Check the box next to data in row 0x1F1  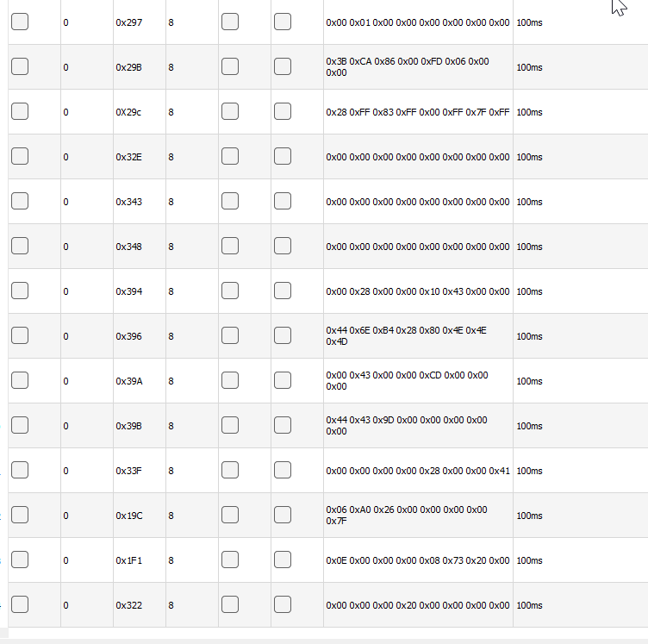coord(283,560)
